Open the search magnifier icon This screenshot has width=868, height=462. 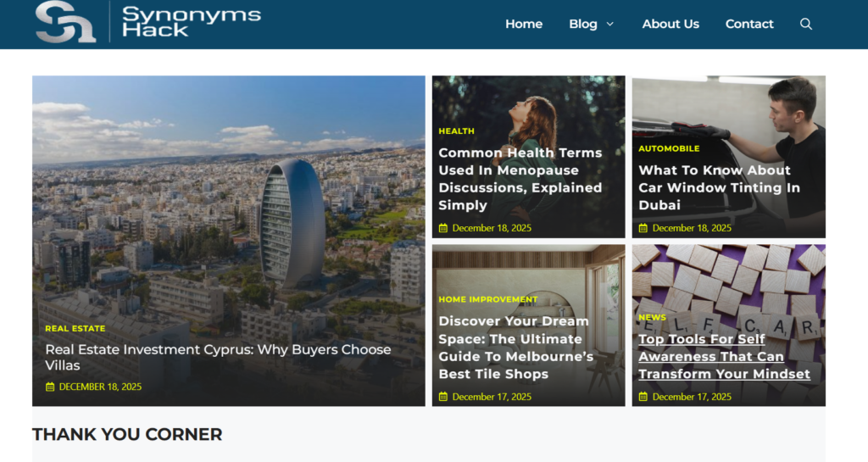click(806, 24)
